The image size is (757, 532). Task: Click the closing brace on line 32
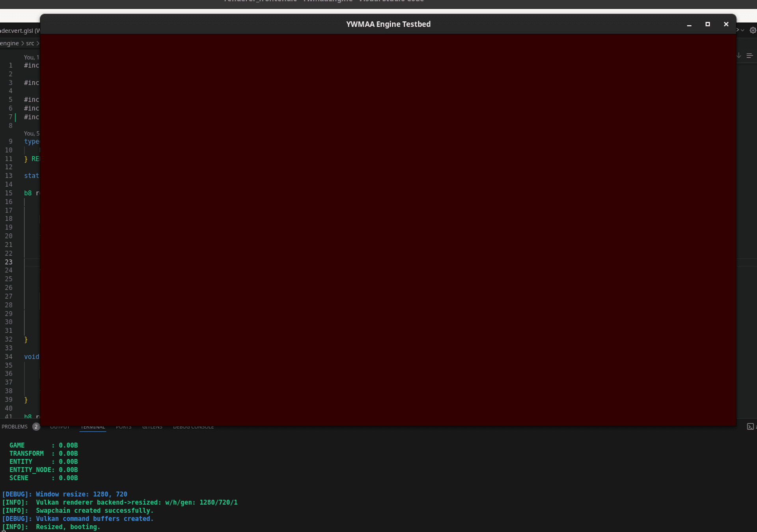click(26, 340)
